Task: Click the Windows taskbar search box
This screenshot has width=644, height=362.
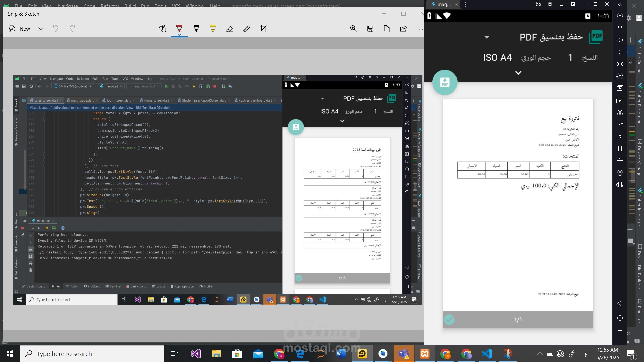Action: click(x=92, y=354)
